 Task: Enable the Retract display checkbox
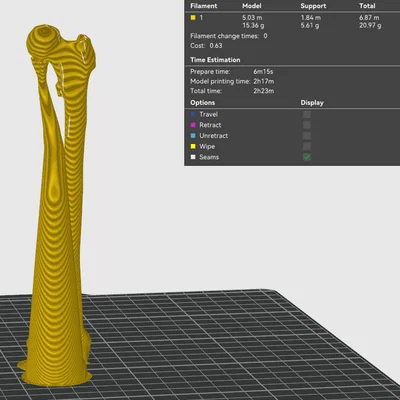pos(307,125)
